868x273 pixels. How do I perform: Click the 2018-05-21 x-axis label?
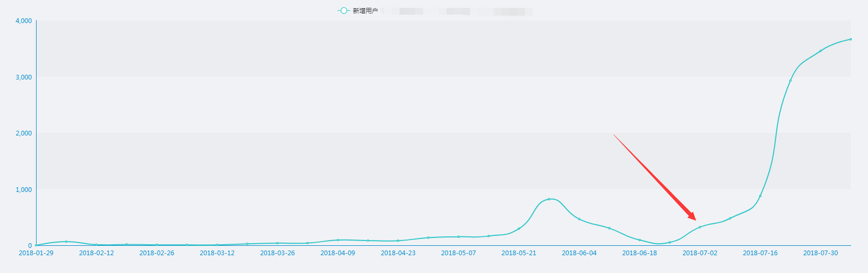519,253
